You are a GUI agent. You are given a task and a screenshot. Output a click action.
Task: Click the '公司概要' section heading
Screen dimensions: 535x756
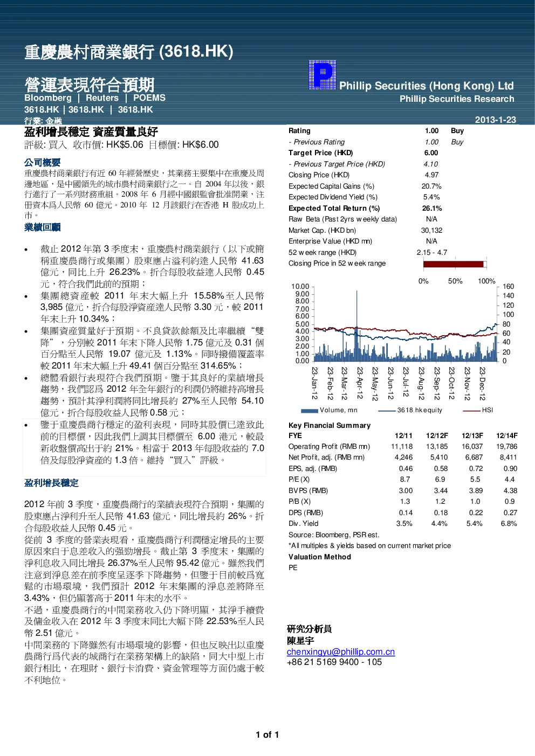(43, 163)
